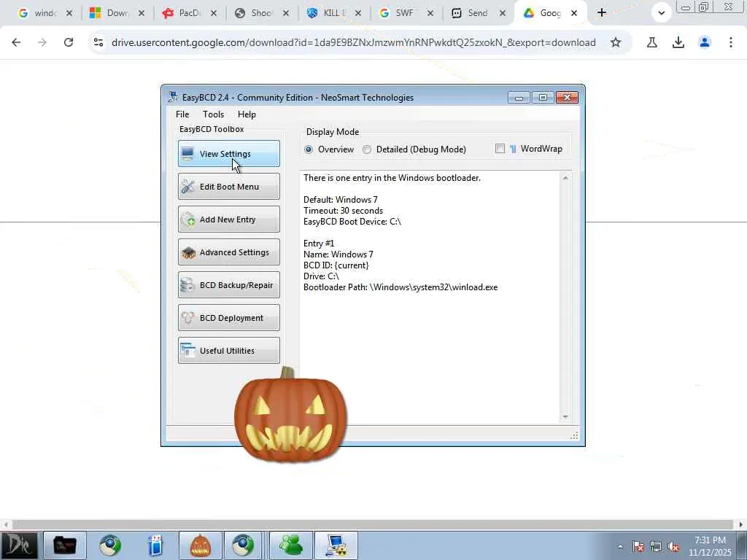Open the first Chromium globe taskbar icon
The height and width of the screenshot is (560, 747).
[110, 545]
